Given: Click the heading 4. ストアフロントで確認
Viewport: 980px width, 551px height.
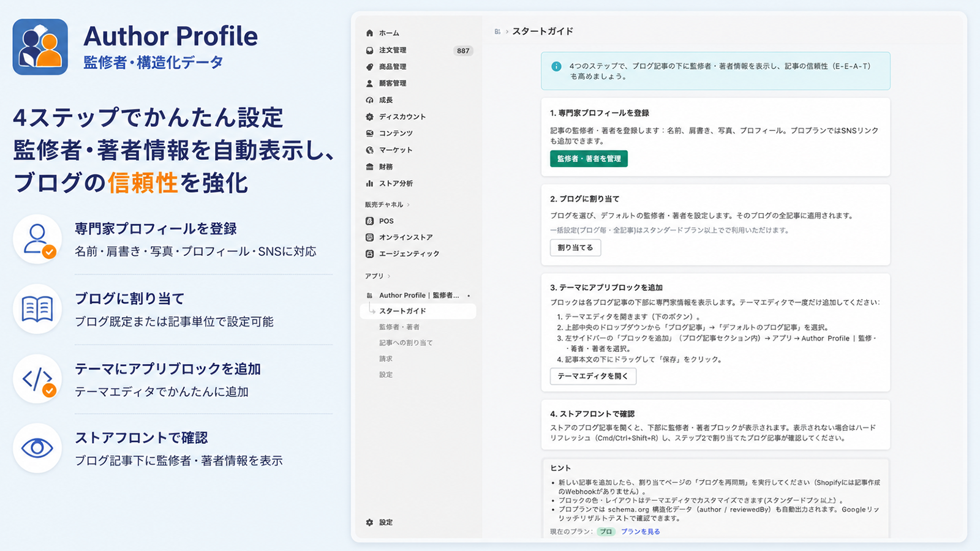Looking at the screenshot, I should click(592, 414).
